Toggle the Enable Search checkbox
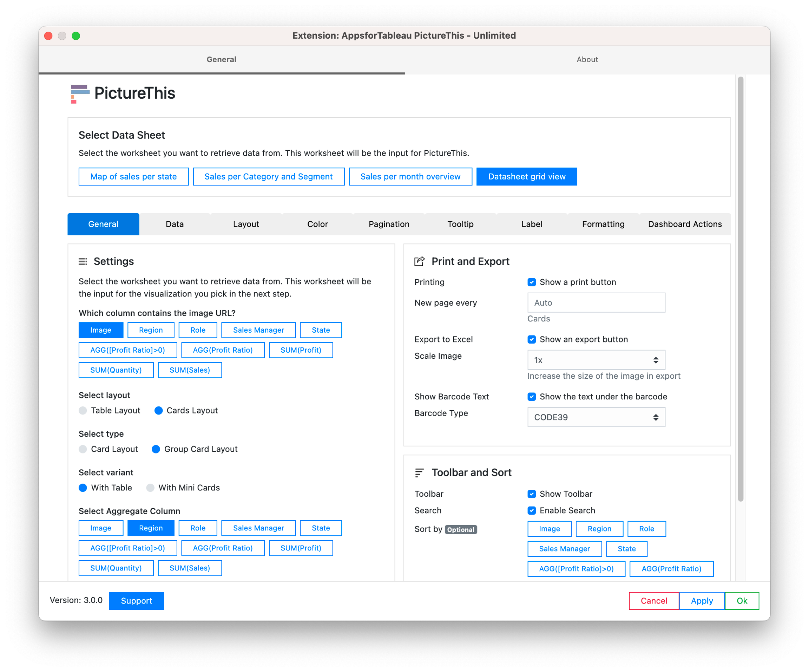The height and width of the screenshot is (672, 809). tap(532, 510)
